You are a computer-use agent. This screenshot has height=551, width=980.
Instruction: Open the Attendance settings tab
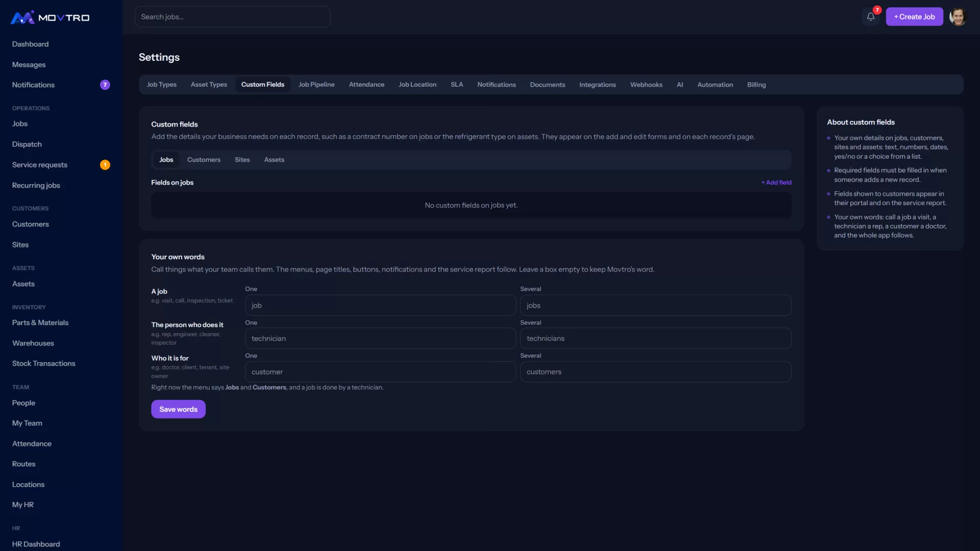coord(366,85)
